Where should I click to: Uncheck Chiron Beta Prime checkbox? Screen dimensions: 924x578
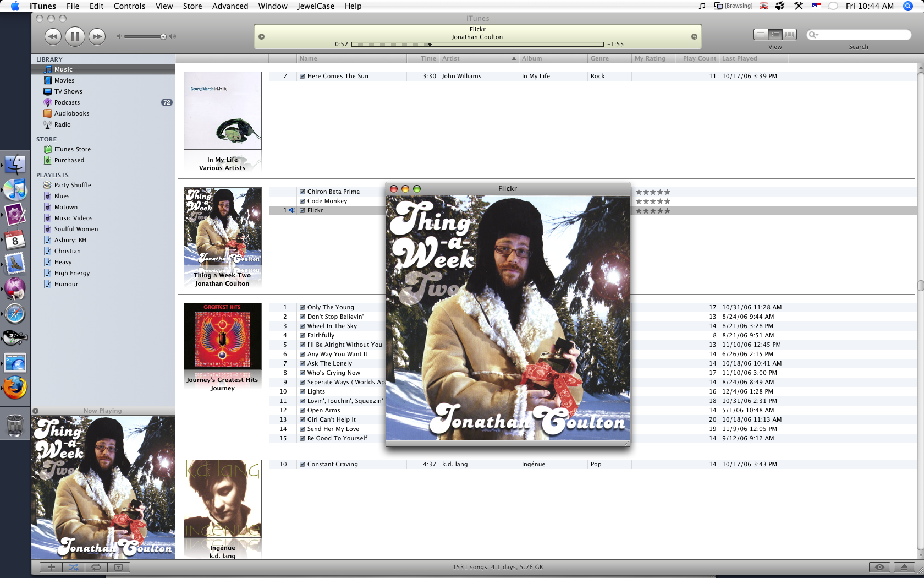pyautogui.click(x=302, y=192)
